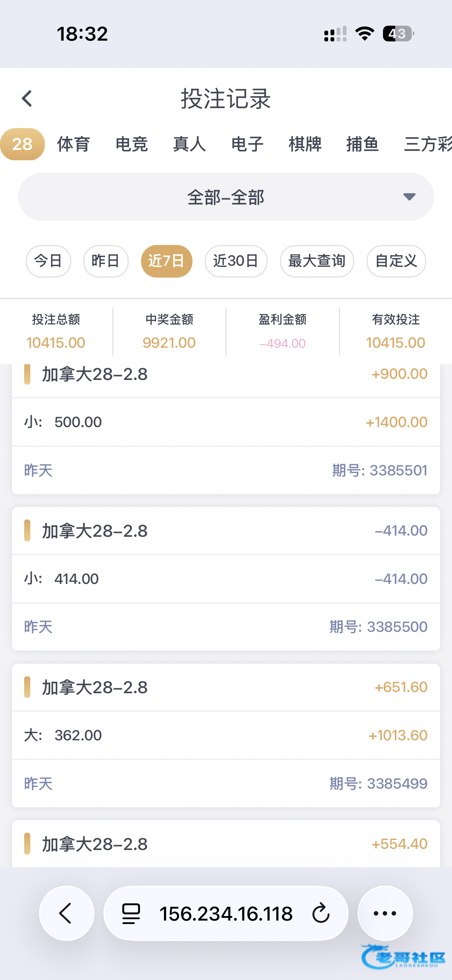Image resolution: width=452 pixels, height=980 pixels.
Task: Select the 昨日 date filter
Action: pyautogui.click(x=105, y=261)
